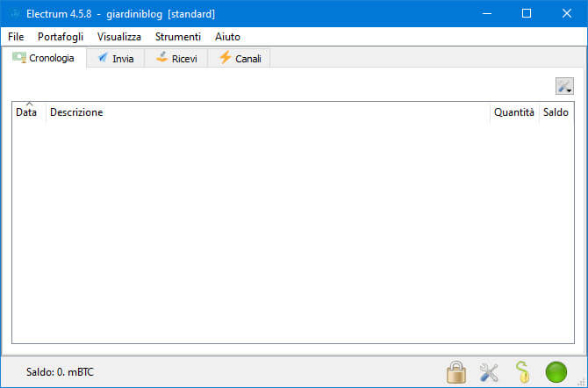Sort history by Data column
Image resolution: width=588 pixels, height=388 pixels.
(28, 112)
